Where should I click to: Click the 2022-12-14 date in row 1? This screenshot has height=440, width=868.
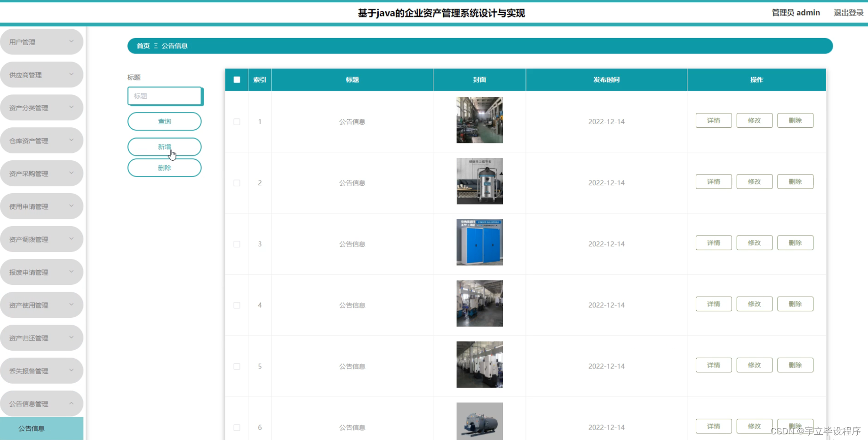606,122
